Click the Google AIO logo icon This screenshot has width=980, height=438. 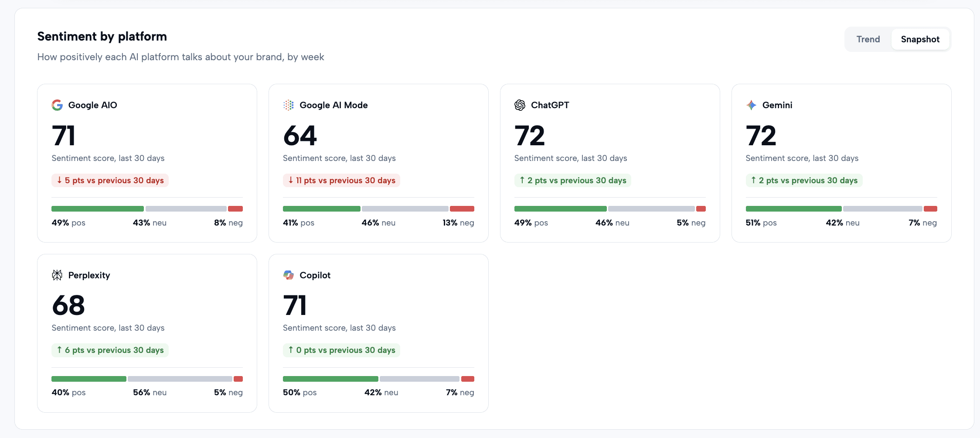click(57, 105)
